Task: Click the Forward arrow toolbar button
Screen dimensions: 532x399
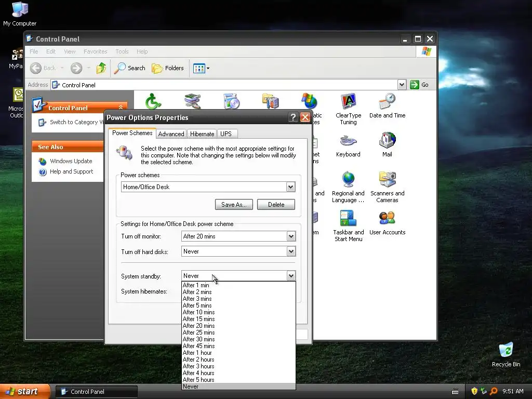Action: 76,68
